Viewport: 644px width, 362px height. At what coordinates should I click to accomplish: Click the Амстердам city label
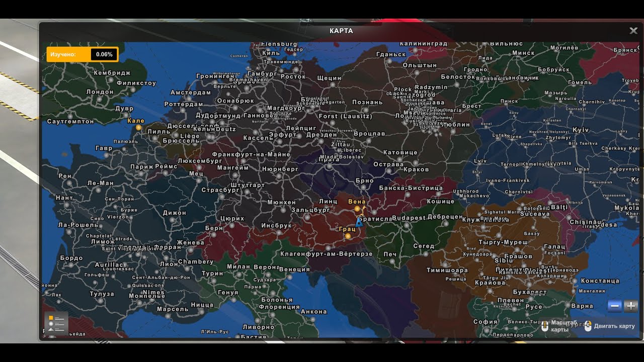coord(191,93)
